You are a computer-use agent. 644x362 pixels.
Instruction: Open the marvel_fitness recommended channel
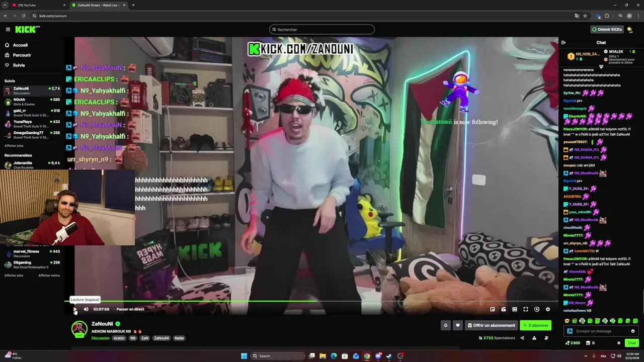pyautogui.click(x=32, y=254)
